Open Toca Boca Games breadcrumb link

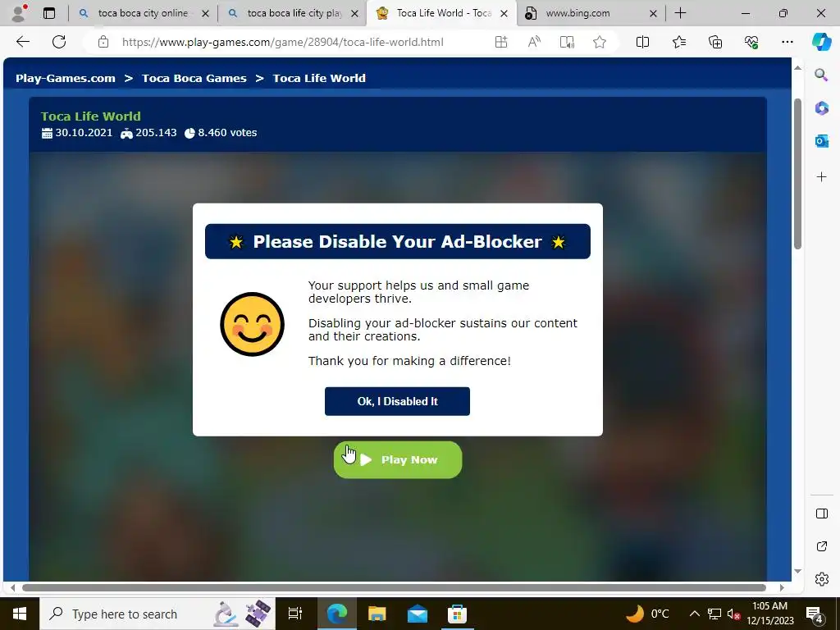click(x=194, y=78)
